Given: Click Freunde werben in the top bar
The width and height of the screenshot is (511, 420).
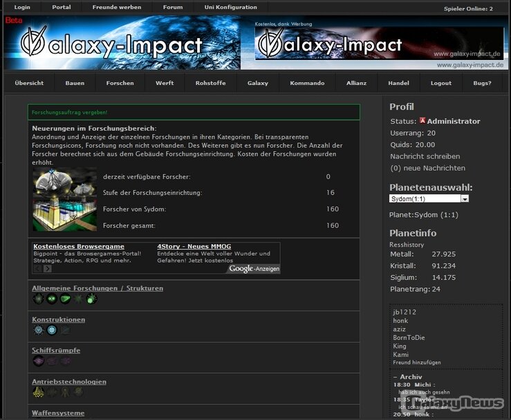Looking at the screenshot, I should [117, 7].
